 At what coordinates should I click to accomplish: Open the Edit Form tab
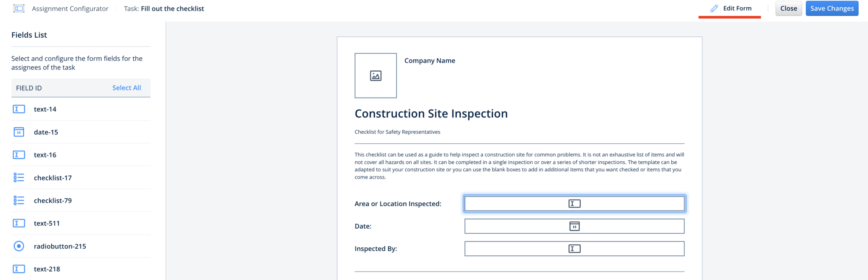(x=737, y=8)
